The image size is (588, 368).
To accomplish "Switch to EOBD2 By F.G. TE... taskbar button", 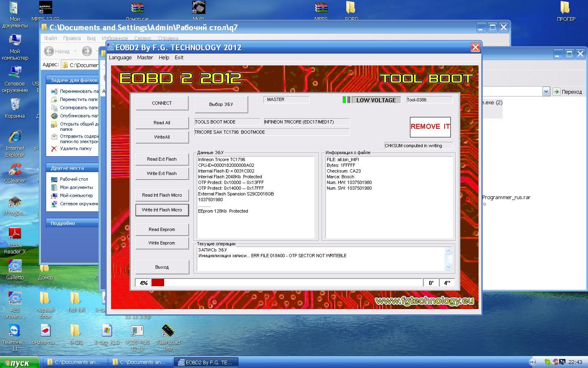I will (x=206, y=362).
